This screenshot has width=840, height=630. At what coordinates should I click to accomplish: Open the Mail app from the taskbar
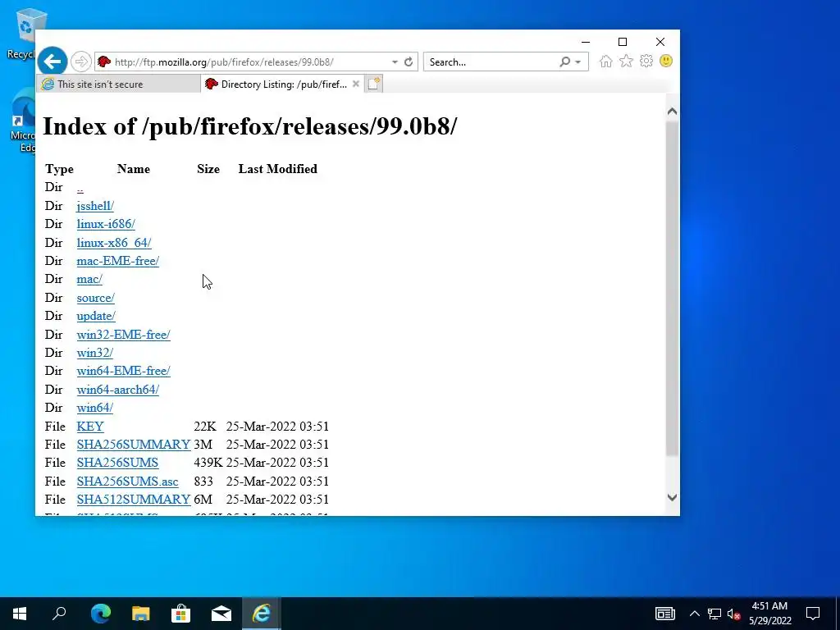[x=221, y=614]
